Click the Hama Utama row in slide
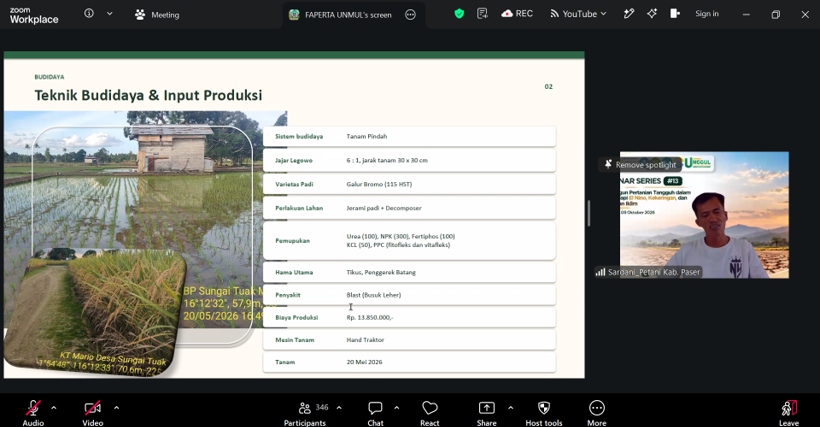820x427 pixels. pos(409,272)
